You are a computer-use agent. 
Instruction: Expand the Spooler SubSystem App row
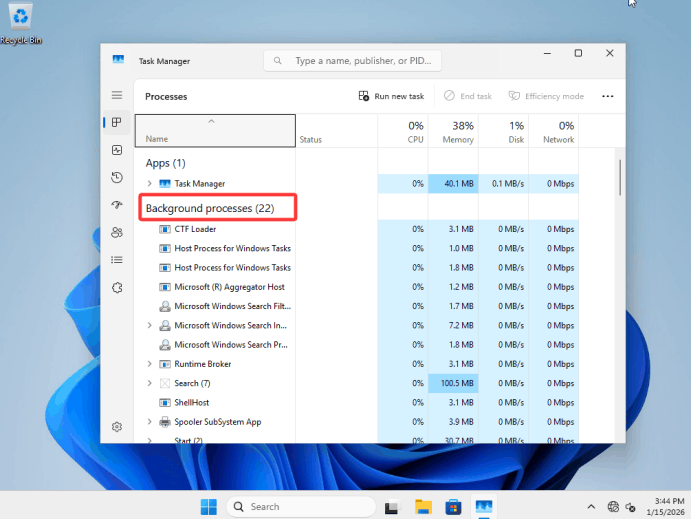(150, 422)
